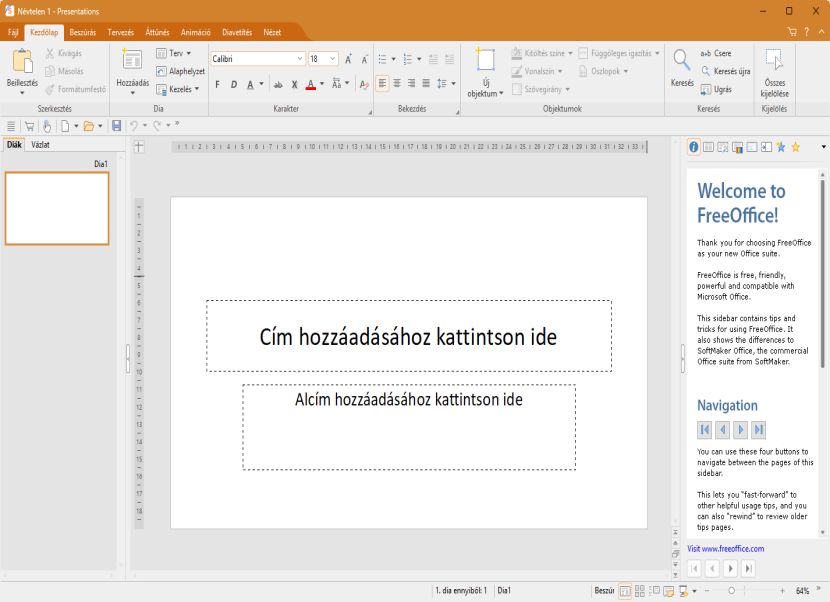The width and height of the screenshot is (830, 602).
Task: Click the clear formatting eraser icon
Action: coord(364,84)
